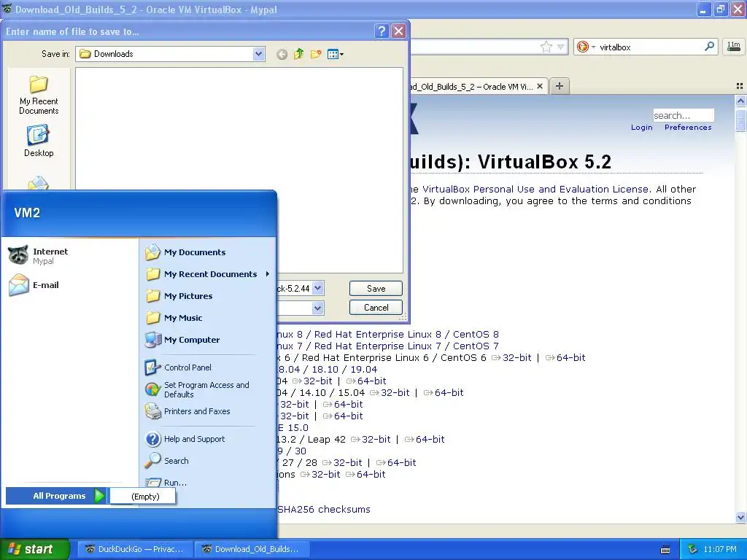
Task: Open the search engine selector dropdown
Action: tap(586, 47)
